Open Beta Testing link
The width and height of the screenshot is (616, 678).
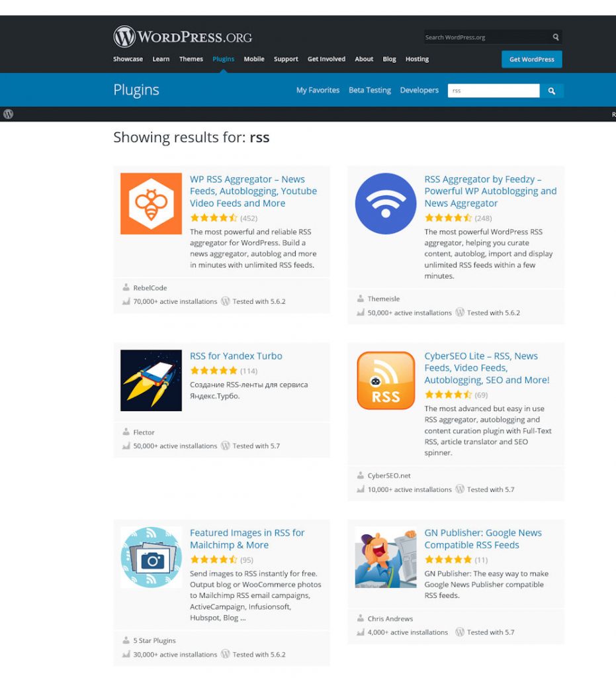point(370,90)
